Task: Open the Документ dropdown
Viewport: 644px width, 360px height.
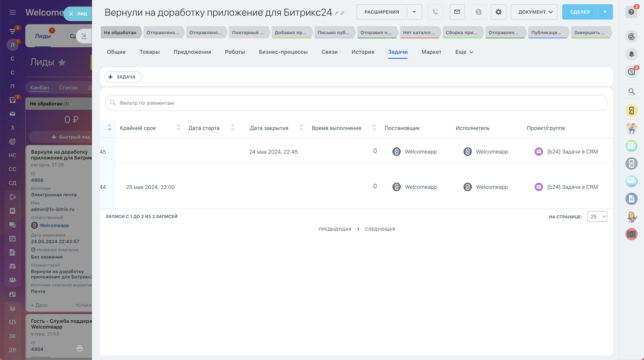Action: pos(534,12)
